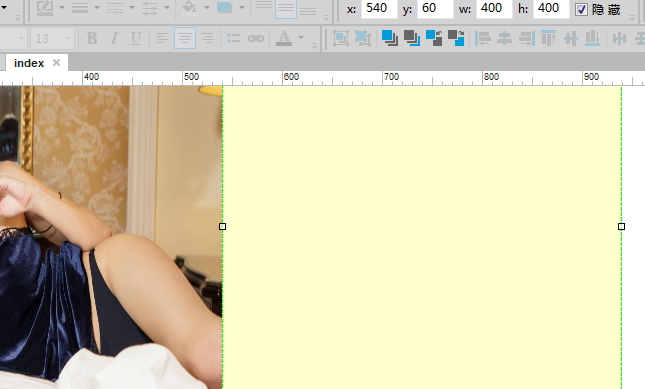Click the blue outer shadow swatch

[224, 7]
